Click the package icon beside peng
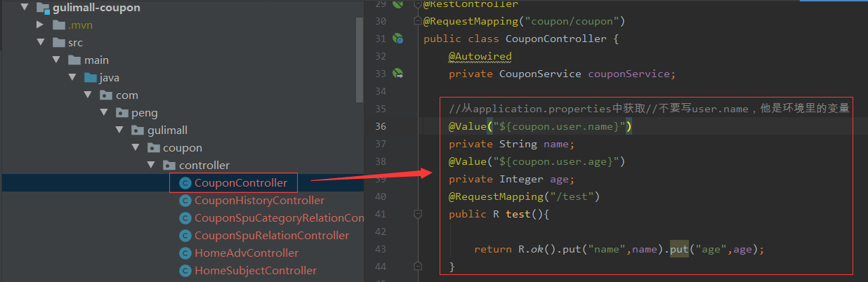Screen dimensions: 868x282 (x=122, y=113)
